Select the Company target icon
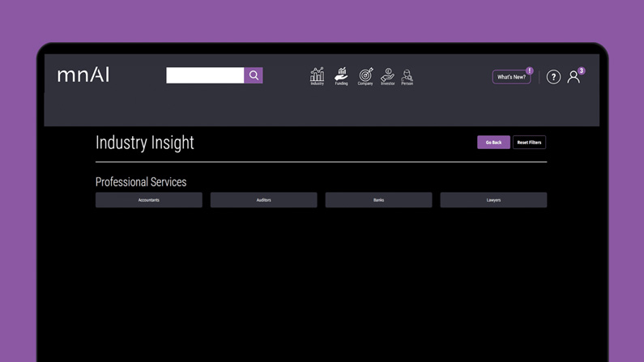 point(365,75)
